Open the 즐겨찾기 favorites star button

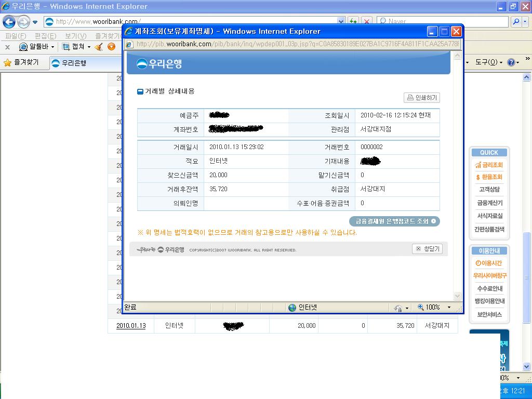(21, 62)
